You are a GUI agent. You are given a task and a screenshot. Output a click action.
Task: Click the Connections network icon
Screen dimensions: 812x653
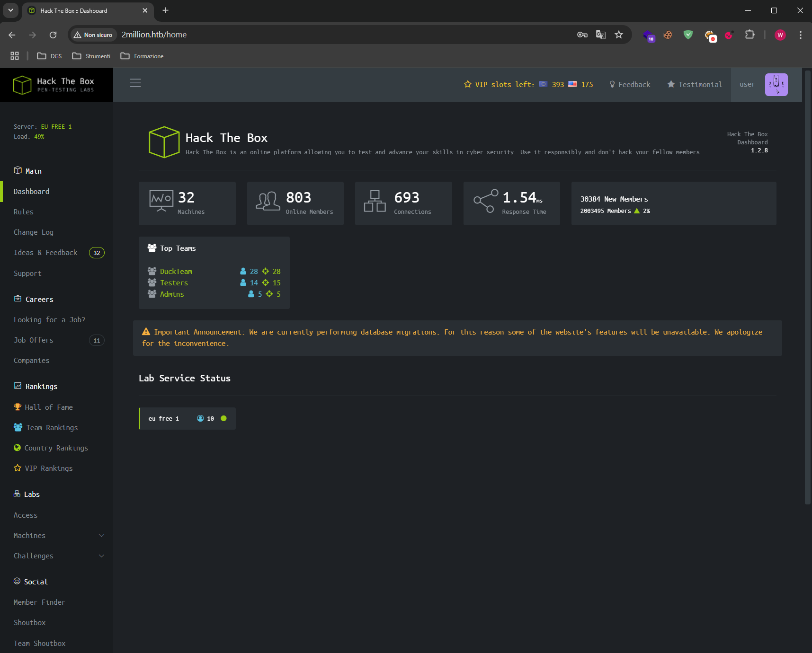click(375, 201)
